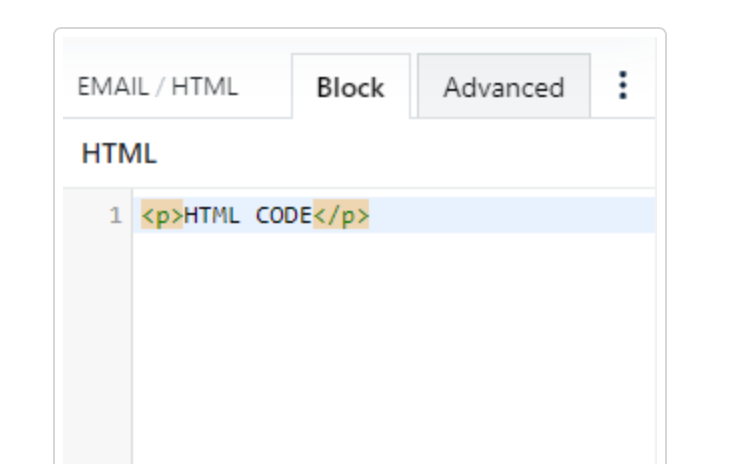
Task: Click EMAIL in the breadcrumb path
Action: [x=110, y=87]
